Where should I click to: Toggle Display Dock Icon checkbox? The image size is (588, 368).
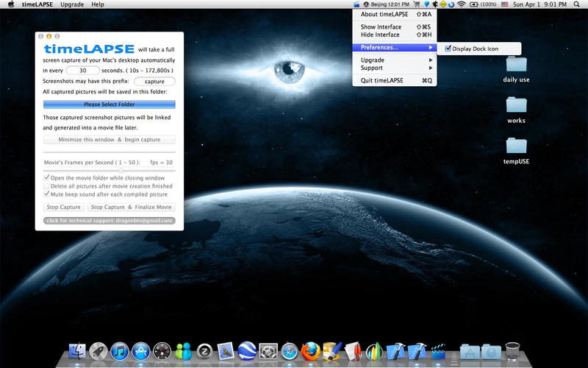(448, 49)
